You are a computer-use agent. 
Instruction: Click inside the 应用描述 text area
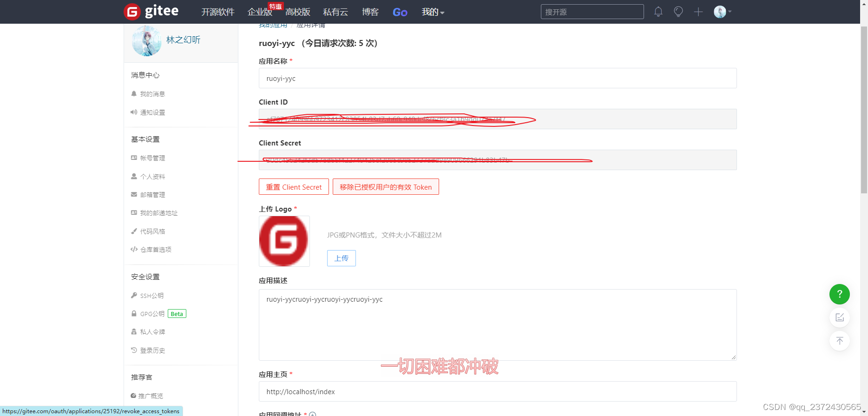tap(498, 325)
